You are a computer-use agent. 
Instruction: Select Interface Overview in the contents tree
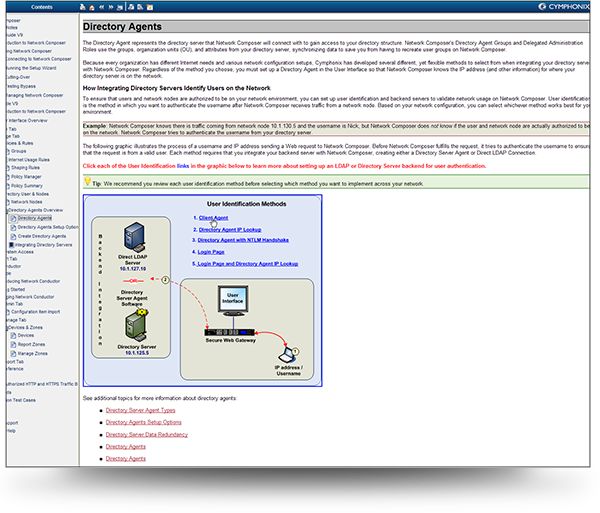pyautogui.click(x=28, y=121)
